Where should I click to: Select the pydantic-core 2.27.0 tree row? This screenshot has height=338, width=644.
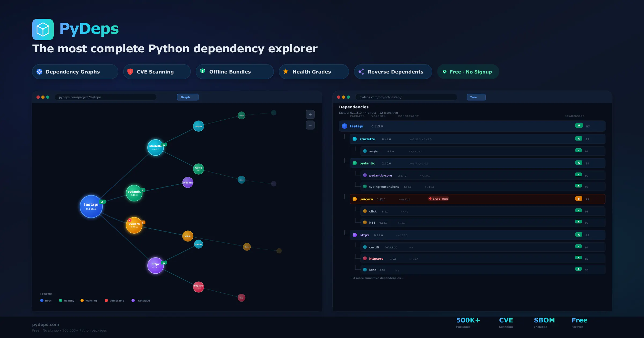click(x=483, y=175)
